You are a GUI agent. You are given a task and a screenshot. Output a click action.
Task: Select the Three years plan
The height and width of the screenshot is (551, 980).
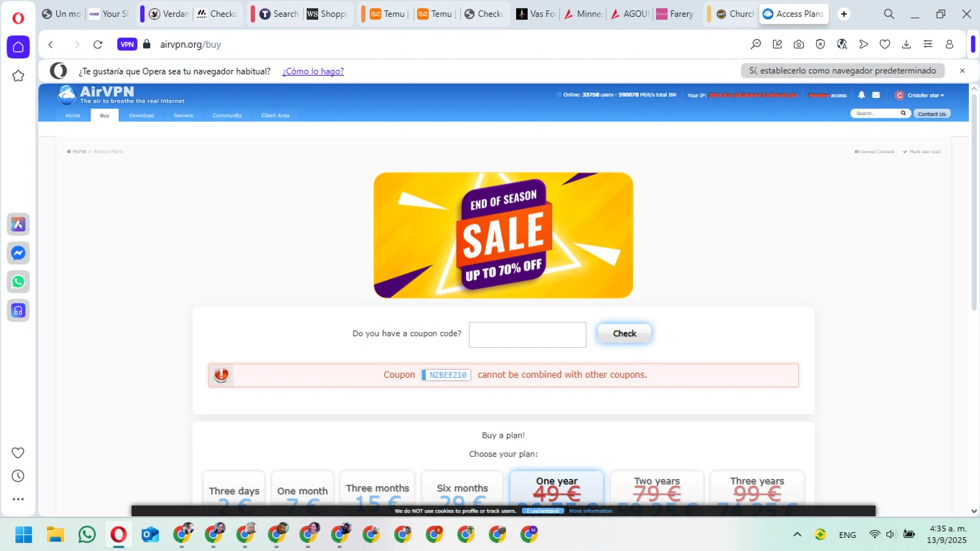click(757, 488)
